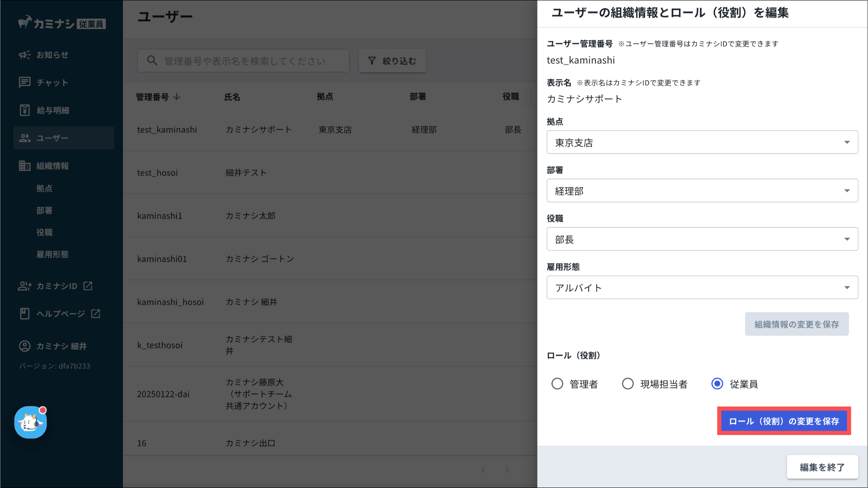Click the Kaminashi goat logo
Image resolution: width=868 pixels, height=488 pixels.
pyautogui.click(x=25, y=22)
